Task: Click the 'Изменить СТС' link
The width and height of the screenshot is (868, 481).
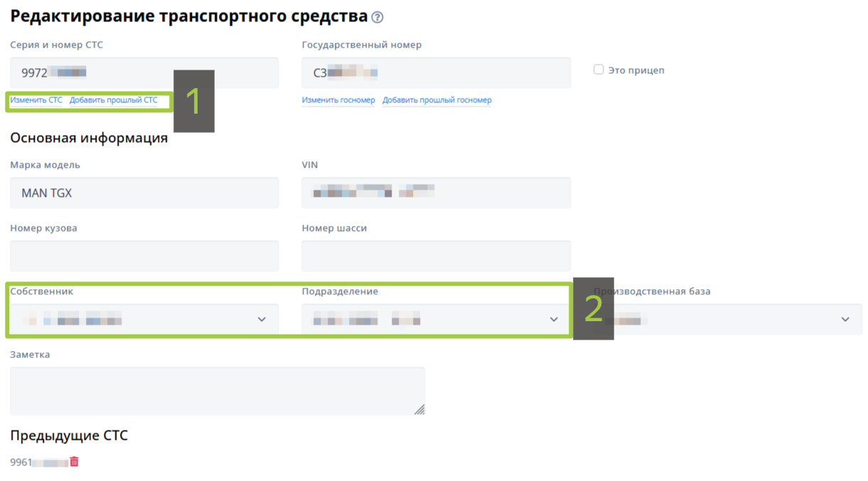Action: [x=36, y=100]
